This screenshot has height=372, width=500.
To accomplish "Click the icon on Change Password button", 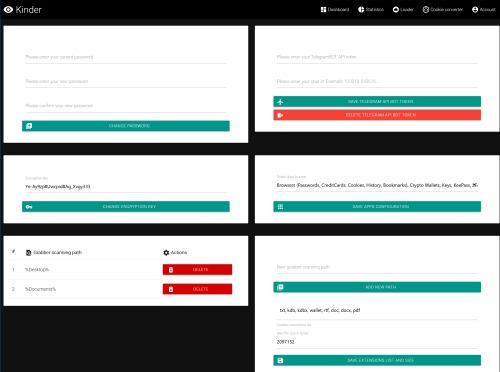I will pyautogui.click(x=29, y=126).
